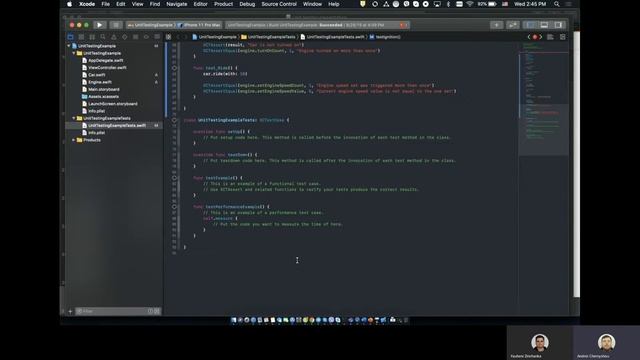
Task: Open the Edit menu
Action: [120, 4]
